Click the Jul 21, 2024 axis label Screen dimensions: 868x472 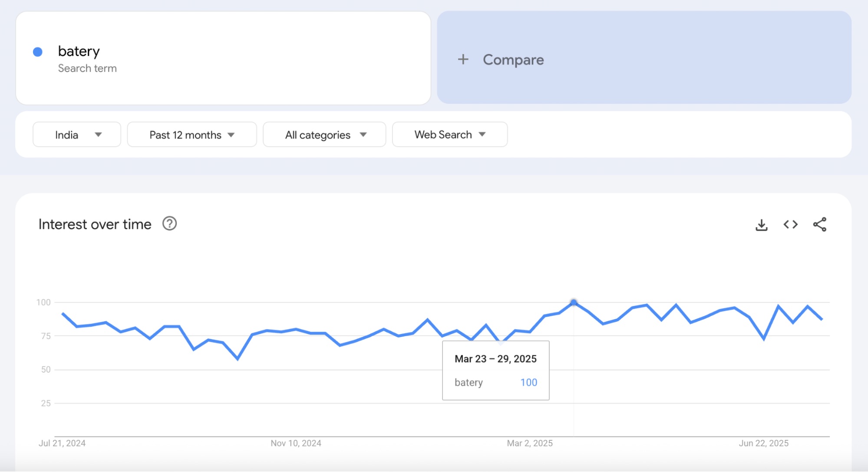pos(62,443)
